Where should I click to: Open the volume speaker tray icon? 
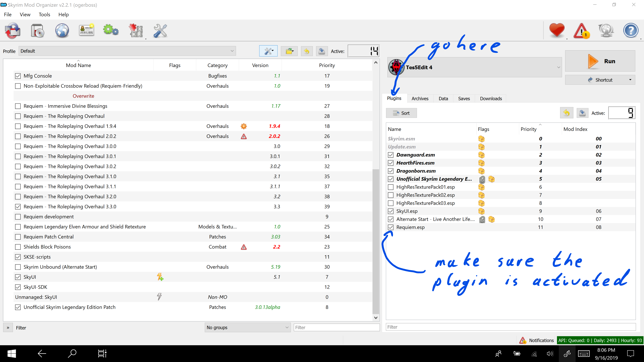pos(550,354)
